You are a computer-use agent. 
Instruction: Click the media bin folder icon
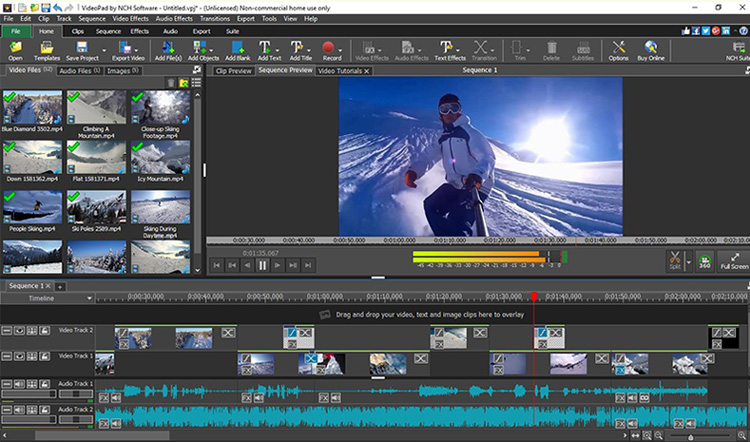[x=184, y=83]
